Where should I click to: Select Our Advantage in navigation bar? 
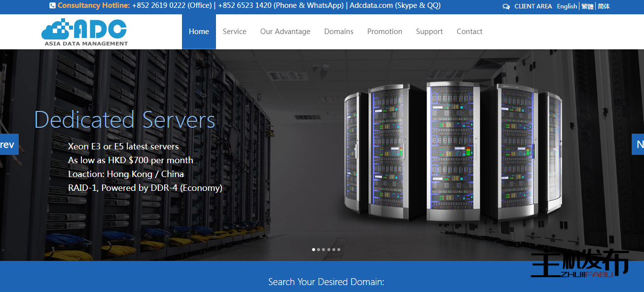point(285,32)
